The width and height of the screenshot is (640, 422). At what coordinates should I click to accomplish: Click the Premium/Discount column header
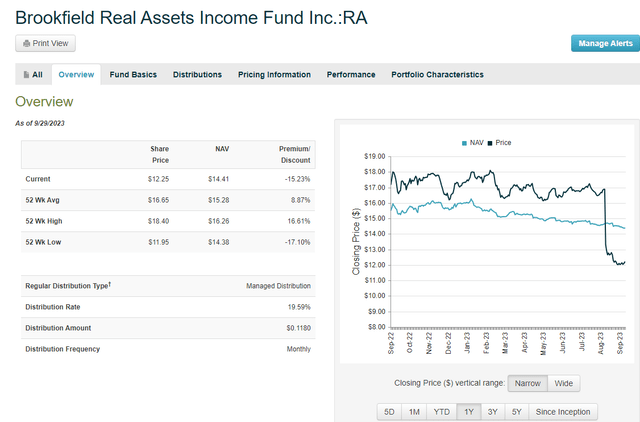pyautogui.click(x=295, y=155)
